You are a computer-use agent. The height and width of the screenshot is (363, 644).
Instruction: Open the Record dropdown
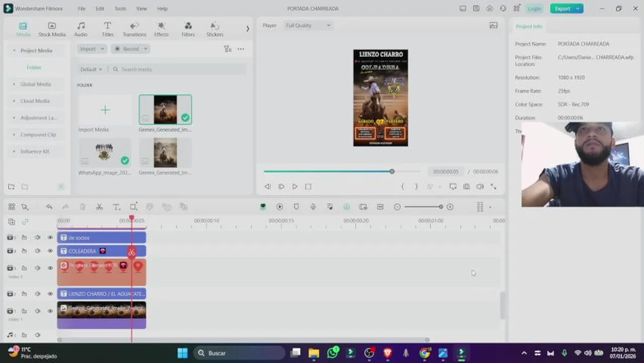131,49
